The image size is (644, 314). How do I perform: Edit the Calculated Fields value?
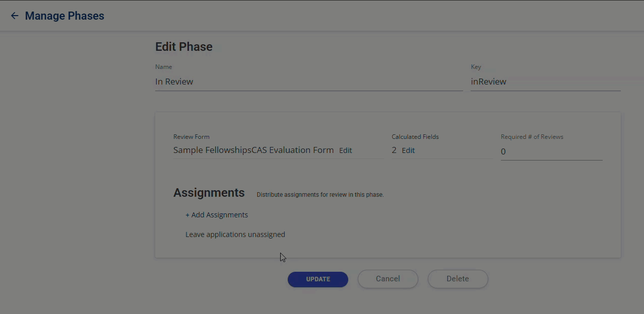click(408, 150)
